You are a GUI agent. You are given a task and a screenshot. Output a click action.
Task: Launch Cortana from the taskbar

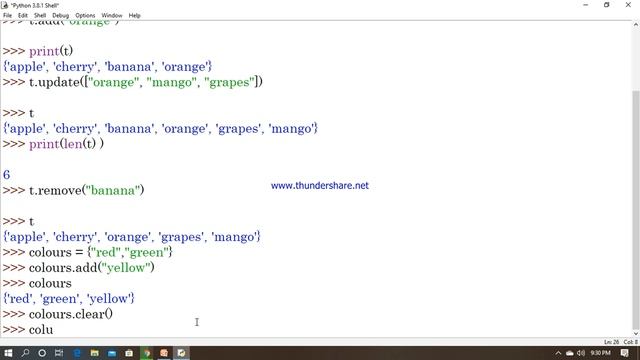[x=42, y=353]
